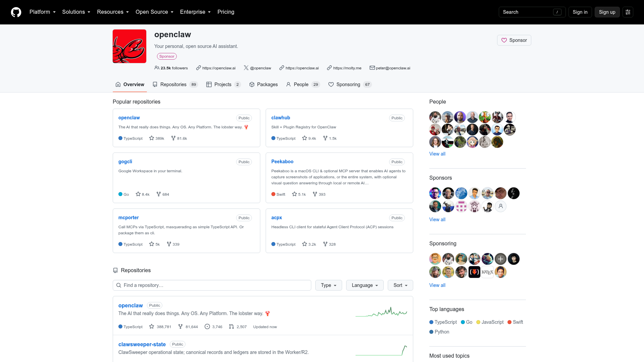The height and width of the screenshot is (362, 644).
Task: Click the fork count 1.5k of clawhub
Action: pyautogui.click(x=330, y=138)
